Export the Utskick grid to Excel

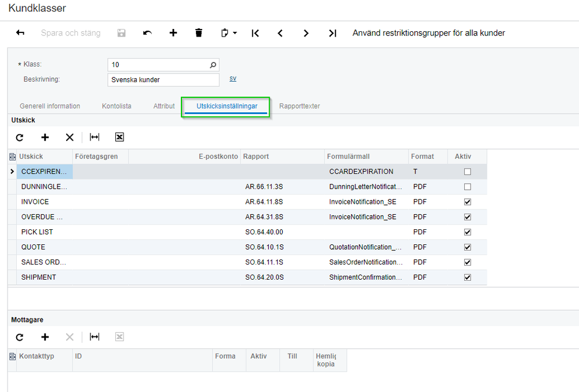tap(119, 137)
